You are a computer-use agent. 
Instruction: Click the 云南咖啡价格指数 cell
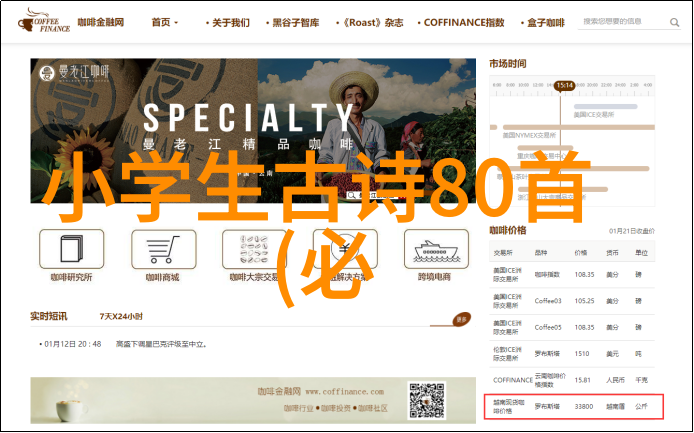pos(550,380)
